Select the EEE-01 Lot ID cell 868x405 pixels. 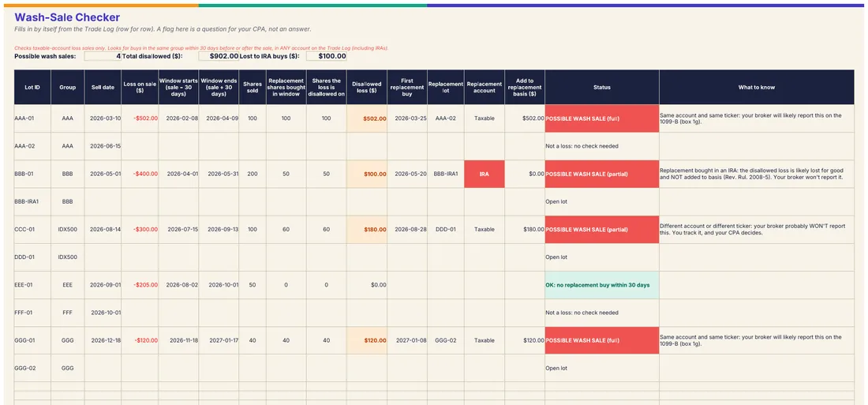(x=32, y=285)
